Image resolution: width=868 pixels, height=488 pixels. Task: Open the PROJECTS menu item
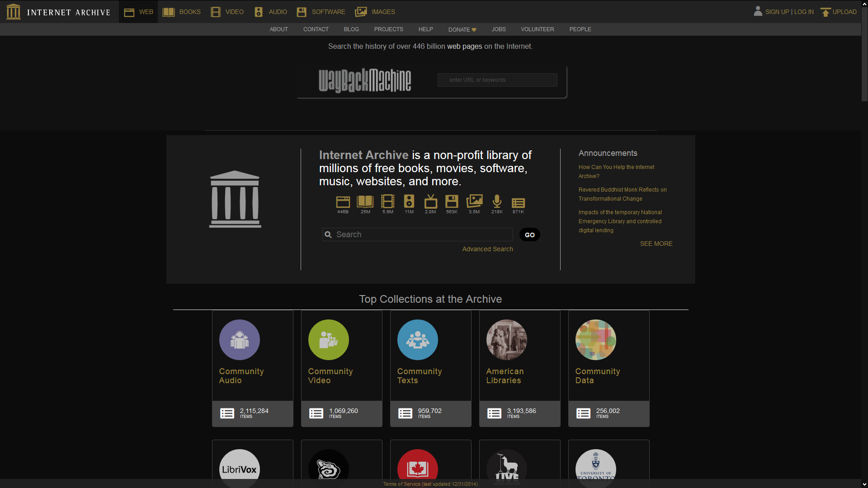(x=388, y=29)
